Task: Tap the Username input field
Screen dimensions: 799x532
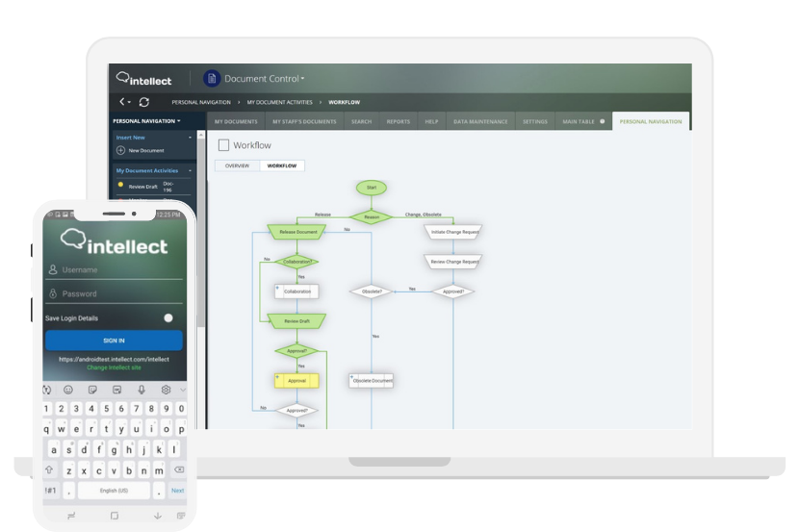Action: tap(120, 270)
